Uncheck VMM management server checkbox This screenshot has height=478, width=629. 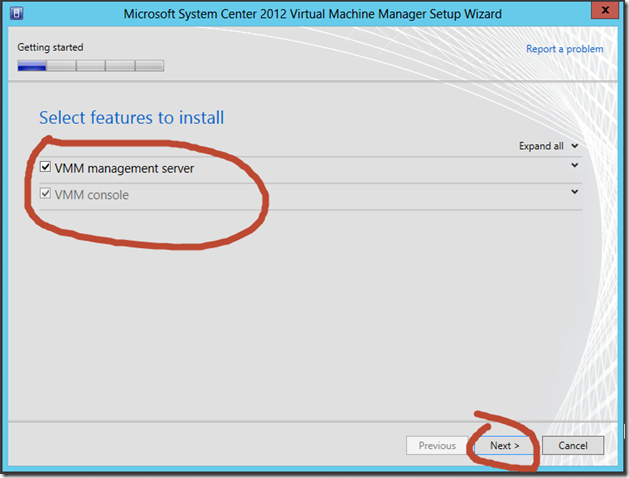[x=45, y=167]
